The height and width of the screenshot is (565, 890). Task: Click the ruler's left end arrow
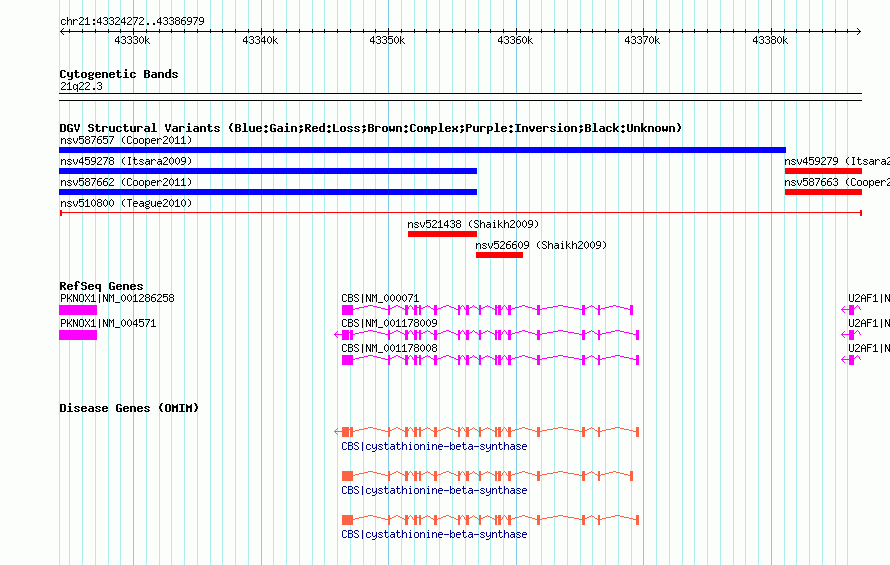click(62, 31)
